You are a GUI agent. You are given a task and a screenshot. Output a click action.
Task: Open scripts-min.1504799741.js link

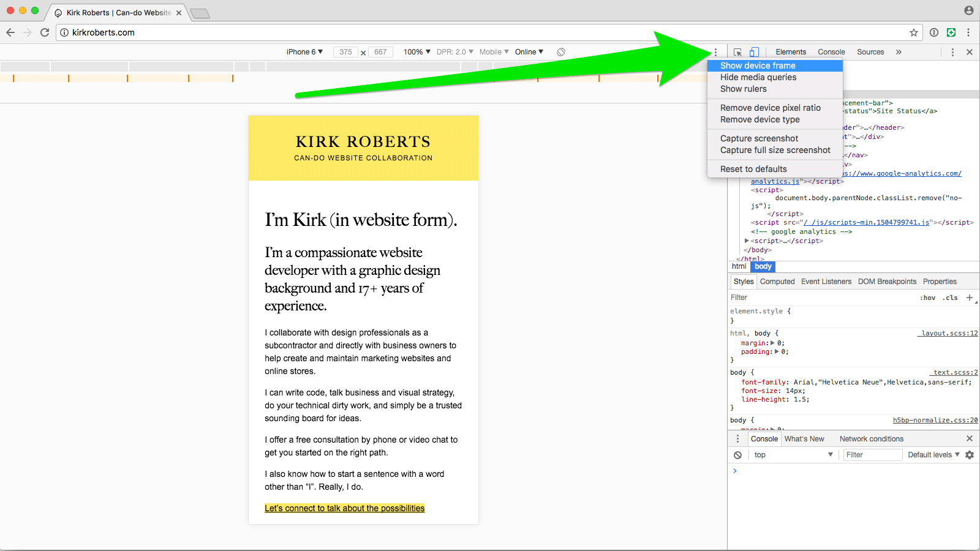[866, 223]
